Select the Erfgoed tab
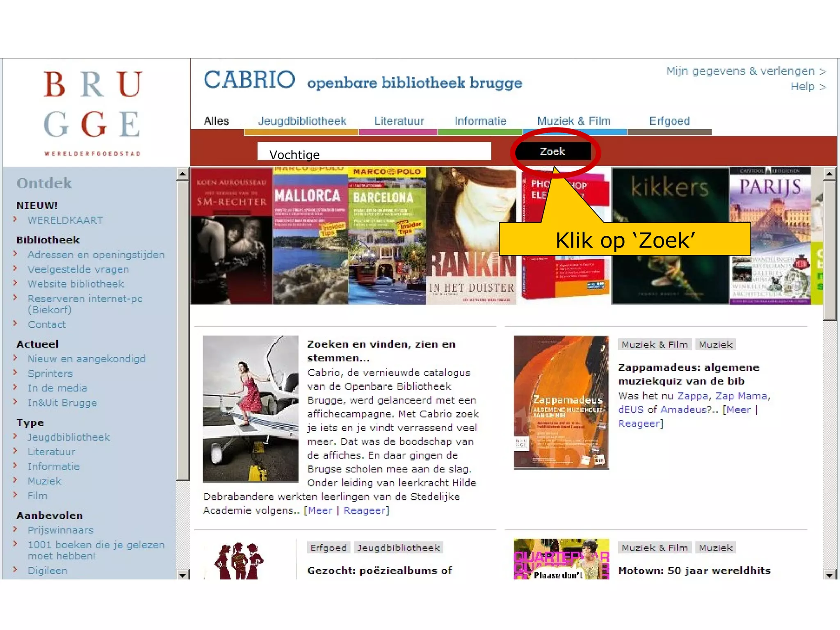840x630 pixels. [669, 121]
